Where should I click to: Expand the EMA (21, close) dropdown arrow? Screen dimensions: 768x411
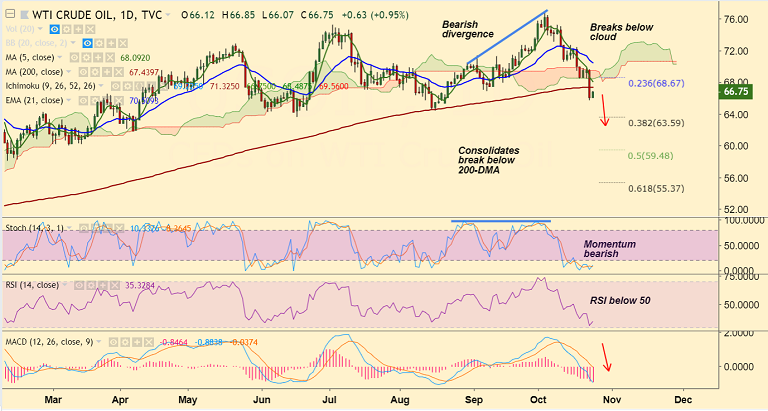coord(69,100)
